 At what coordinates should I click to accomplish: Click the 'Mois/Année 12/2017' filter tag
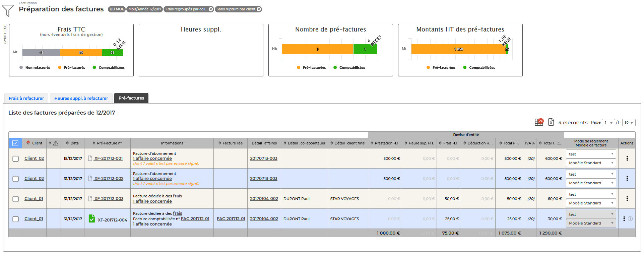144,9
